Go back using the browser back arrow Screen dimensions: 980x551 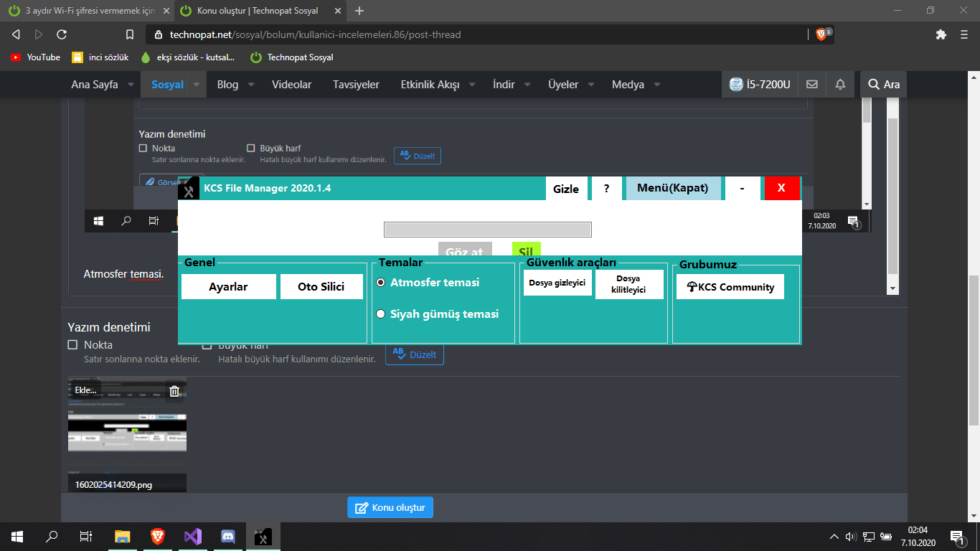point(16,34)
